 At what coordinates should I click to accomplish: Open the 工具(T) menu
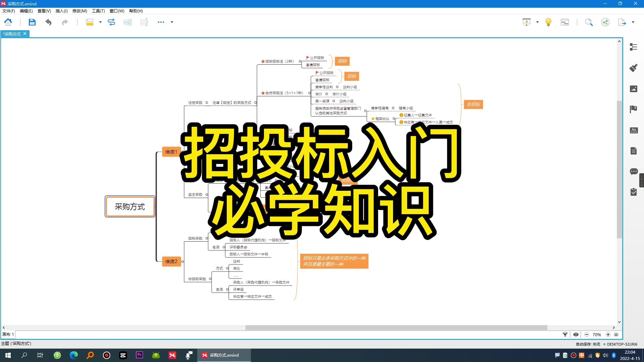click(98, 11)
